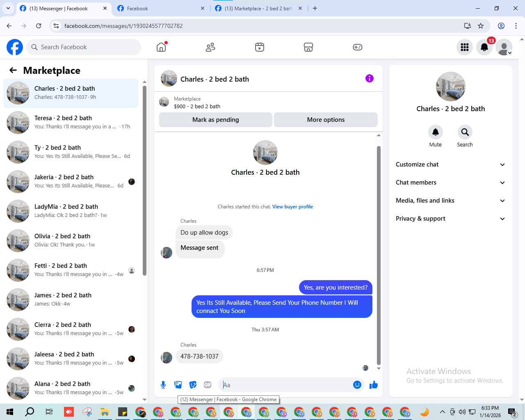This screenshot has height=420, width=525.
Task: Click the Mark as pending button
Action: click(x=215, y=120)
